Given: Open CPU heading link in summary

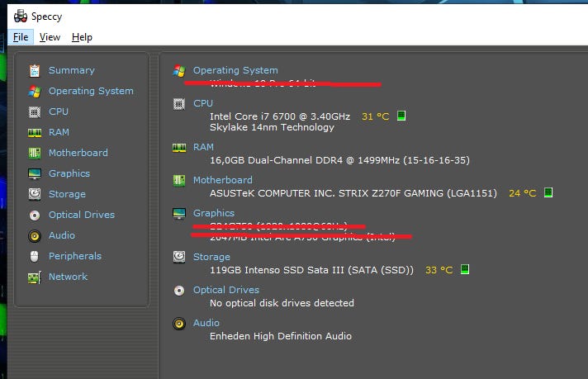Looking at the screenshot, I should click(x=203, y=103).
